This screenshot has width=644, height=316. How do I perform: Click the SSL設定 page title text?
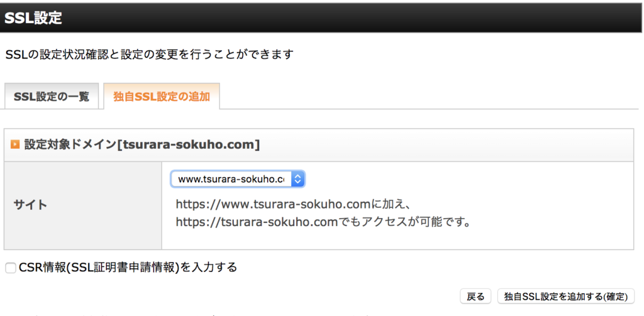[34, 18]
